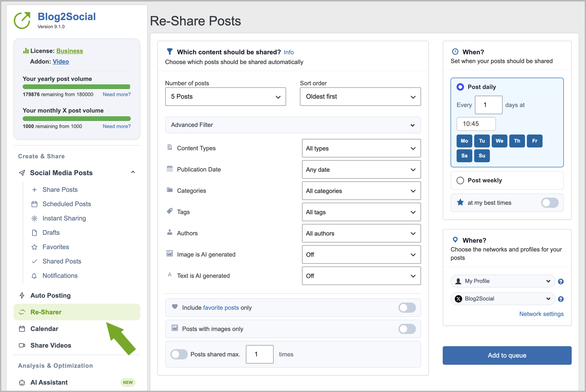Click the heart icon in favorite posts row

pyautogui.click(x=175, y=306)
